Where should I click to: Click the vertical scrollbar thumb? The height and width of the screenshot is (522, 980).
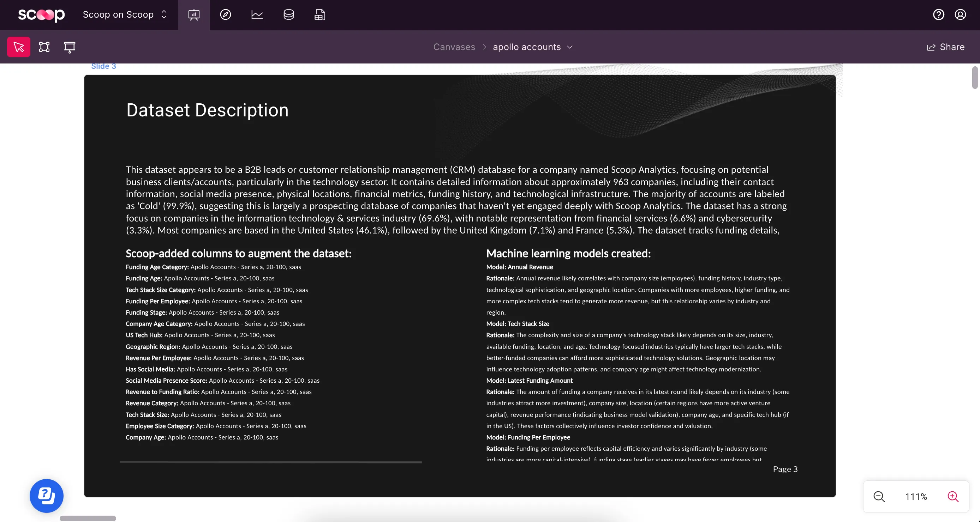pos(974,78)
